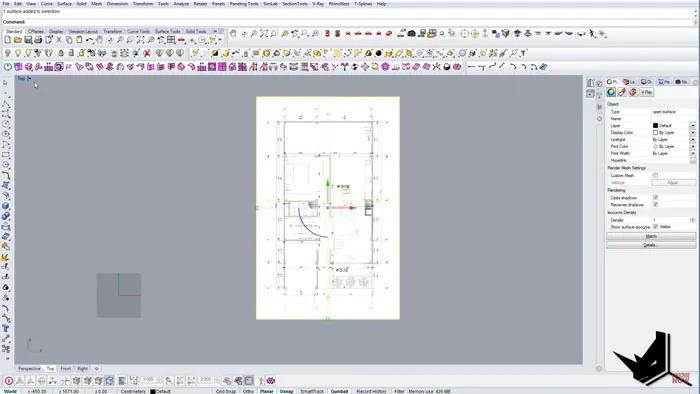This screenshot has height=394, width=700.
Task: Open the color wheel Object properties icon
Action: [611, 92]
